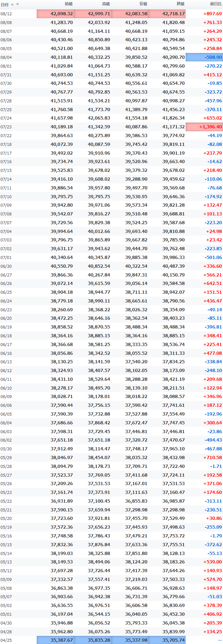
Task: Click the change value +415.12
Action: (x=213, y=75)
